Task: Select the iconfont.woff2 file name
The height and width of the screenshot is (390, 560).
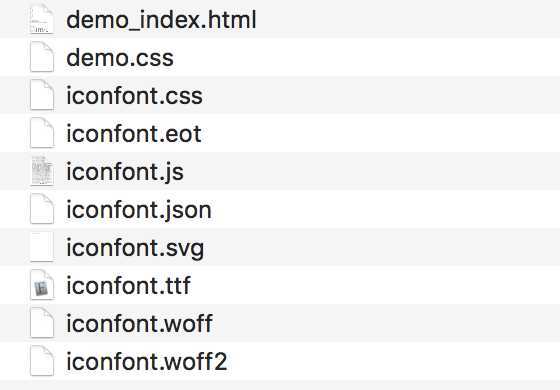Action: 147,361
